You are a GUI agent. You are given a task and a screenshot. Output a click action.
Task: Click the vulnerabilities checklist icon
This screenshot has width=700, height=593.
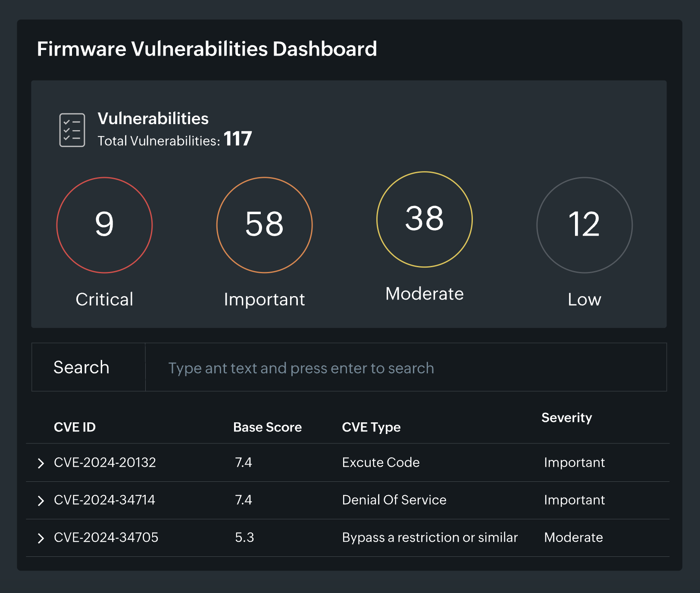click(x=72, y=130)
